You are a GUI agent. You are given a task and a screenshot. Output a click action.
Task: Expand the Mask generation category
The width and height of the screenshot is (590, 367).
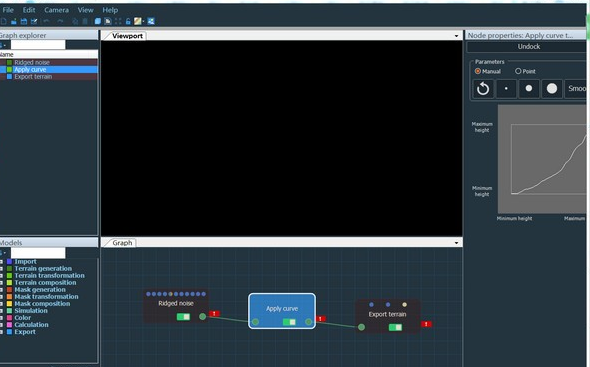(2, 290)
